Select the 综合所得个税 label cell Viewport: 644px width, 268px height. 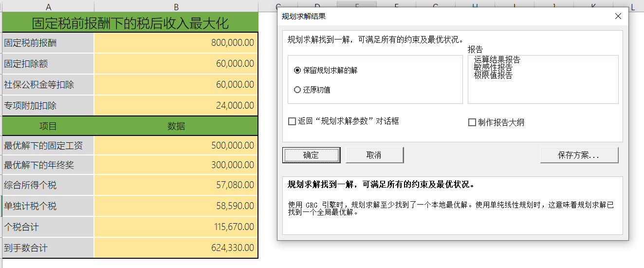(x=48, y=185)
